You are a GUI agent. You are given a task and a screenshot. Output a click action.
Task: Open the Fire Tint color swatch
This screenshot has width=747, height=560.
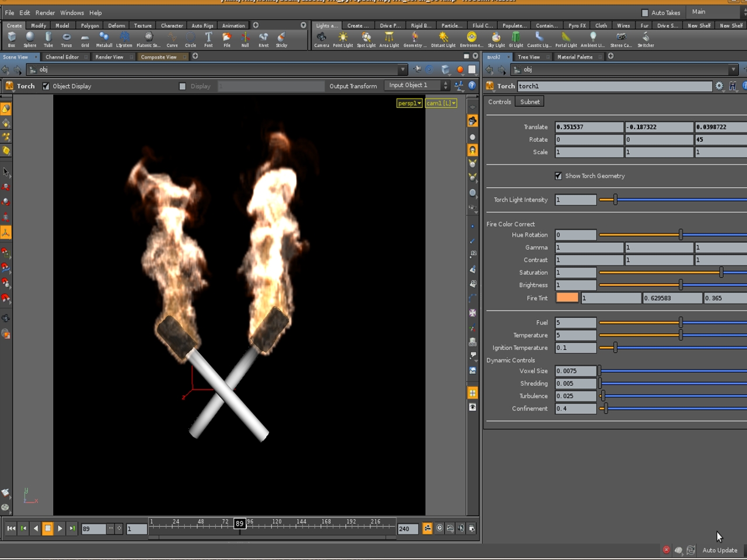(x=567, y=297)
